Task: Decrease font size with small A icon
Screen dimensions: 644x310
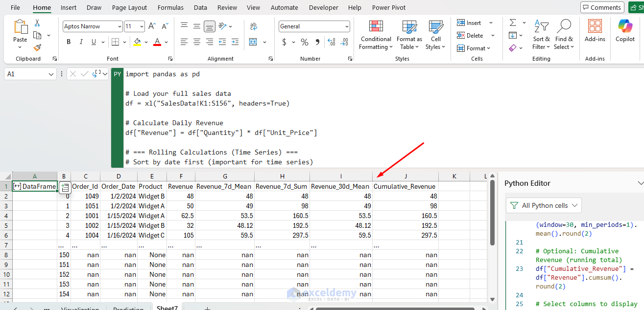Action: point(164,26)
